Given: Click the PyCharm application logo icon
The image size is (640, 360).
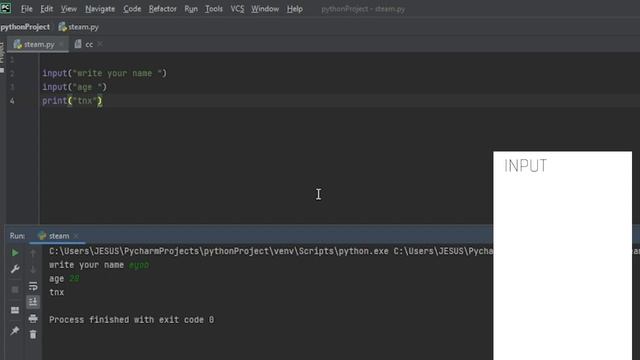Looking at the screenshot, I should 6,8.
